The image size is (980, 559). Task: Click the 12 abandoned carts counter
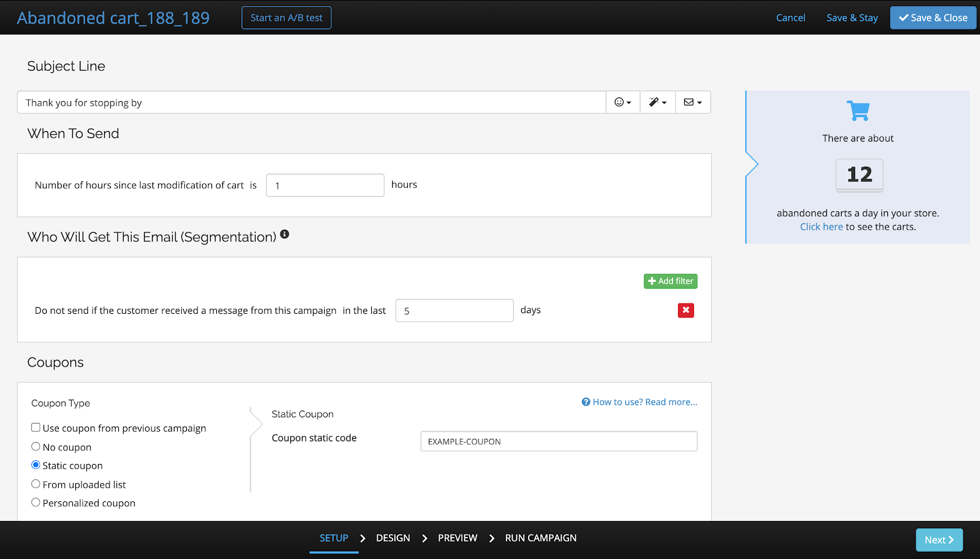pos(859,175)
